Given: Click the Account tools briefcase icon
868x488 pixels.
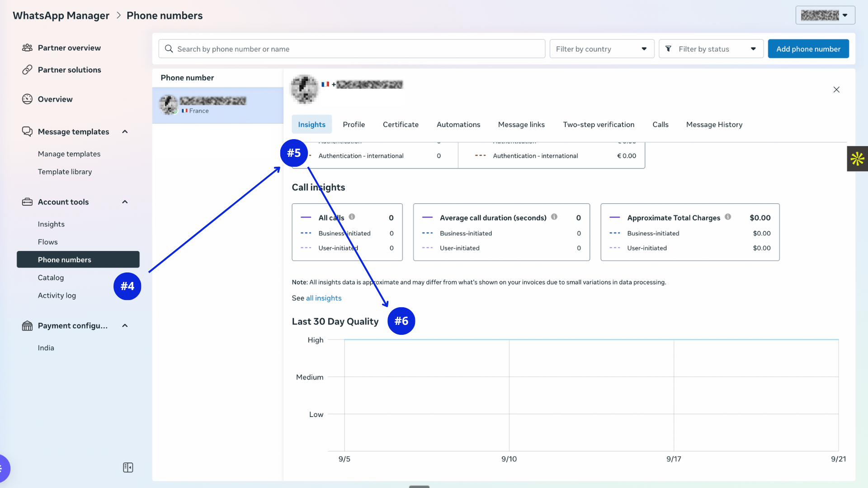Looking at the screenshot, I should [27, 202].
